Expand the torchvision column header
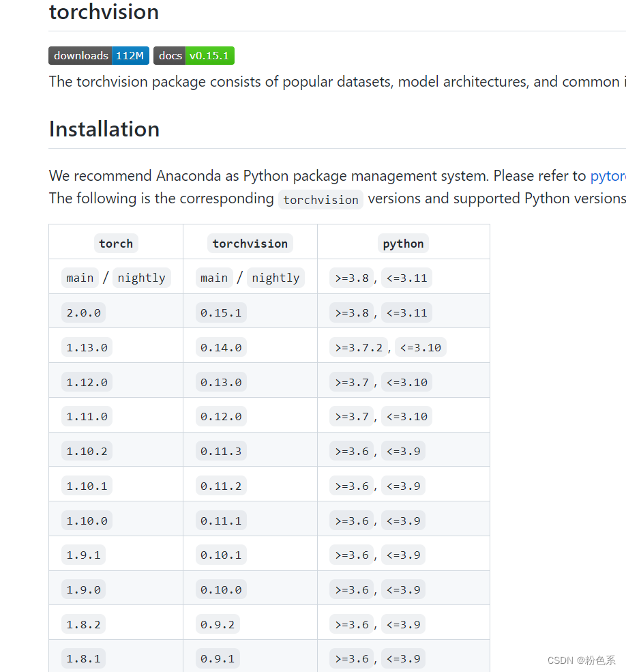 click(250, 243)
